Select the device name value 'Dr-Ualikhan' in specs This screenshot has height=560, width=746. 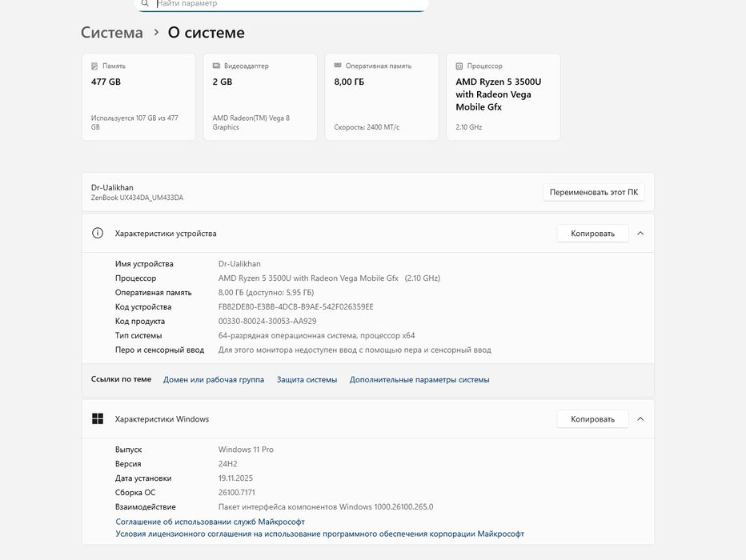pos(239,264)
